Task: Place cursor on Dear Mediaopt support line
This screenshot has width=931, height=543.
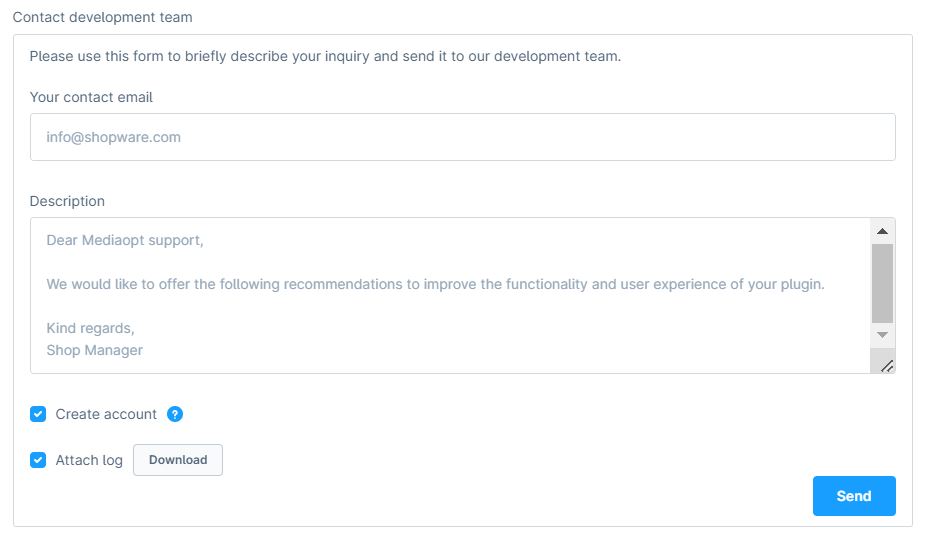Action: click(125, 240)
